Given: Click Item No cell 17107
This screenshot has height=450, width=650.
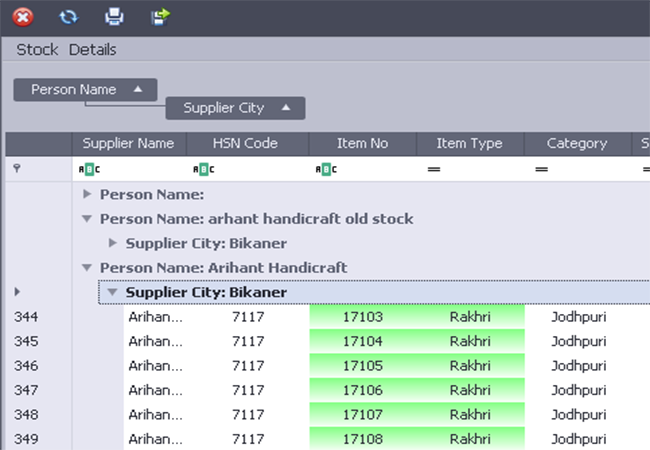Looking at the screenshot, I should 363,415.
